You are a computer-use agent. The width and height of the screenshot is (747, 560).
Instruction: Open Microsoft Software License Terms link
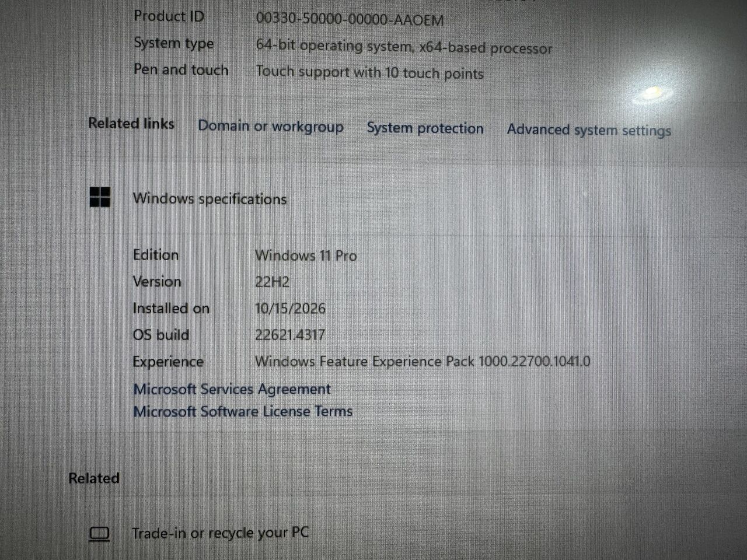click(x=243, y=412)
